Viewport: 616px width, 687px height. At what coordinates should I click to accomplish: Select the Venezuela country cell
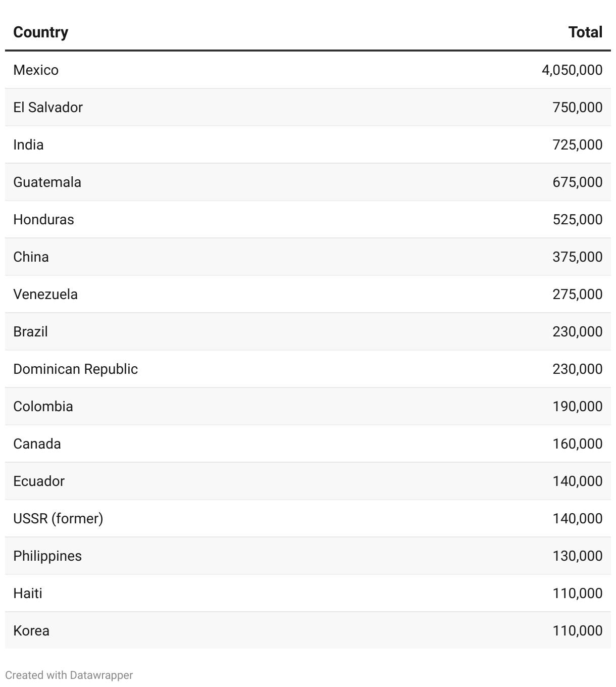click(x=45, y=294)
